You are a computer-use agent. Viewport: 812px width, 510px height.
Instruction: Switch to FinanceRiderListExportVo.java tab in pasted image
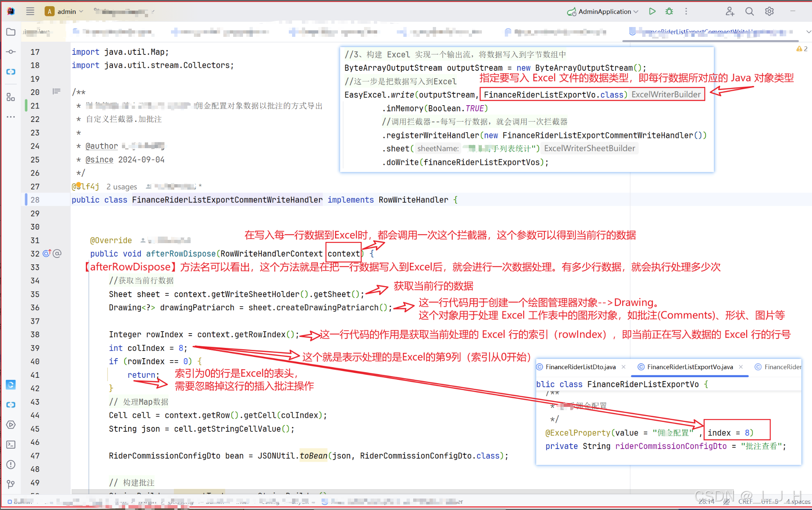coord(690,367)
